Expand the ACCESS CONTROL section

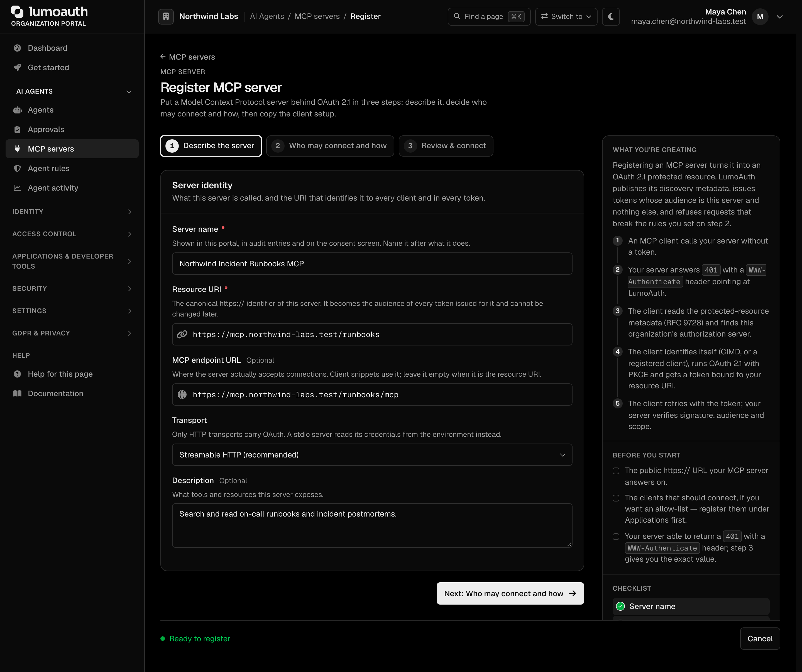[72, 234]
